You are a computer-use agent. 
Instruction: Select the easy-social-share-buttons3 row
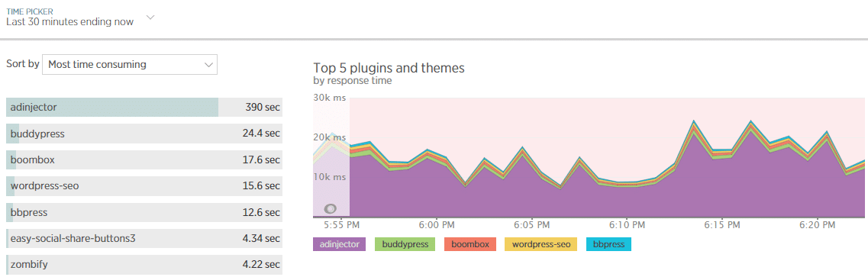click(144, 238)
